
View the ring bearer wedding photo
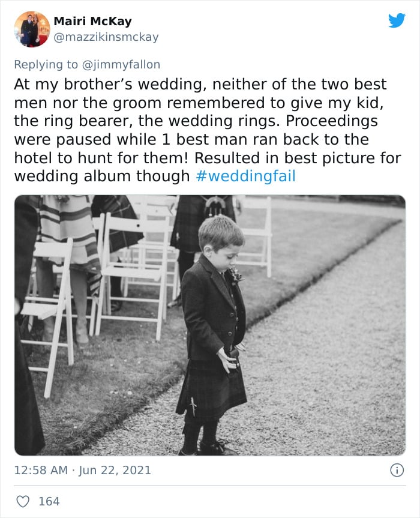pos(209,325)
